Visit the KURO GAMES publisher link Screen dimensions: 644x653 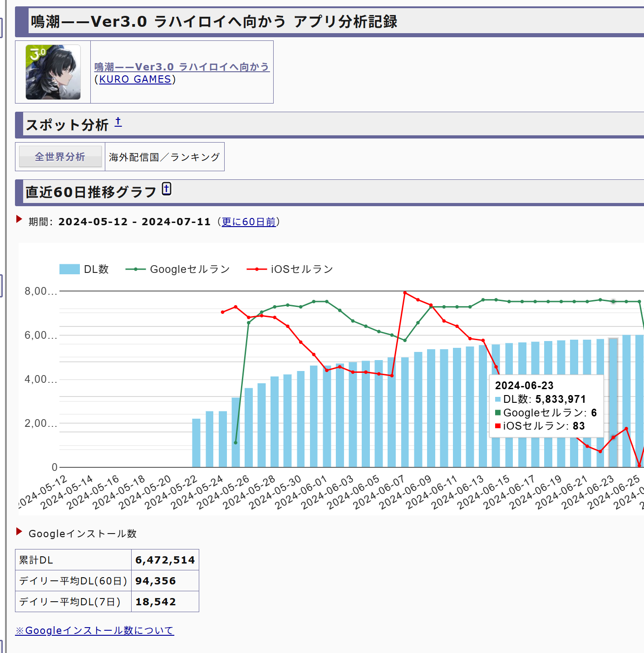[x=135, y=79]
